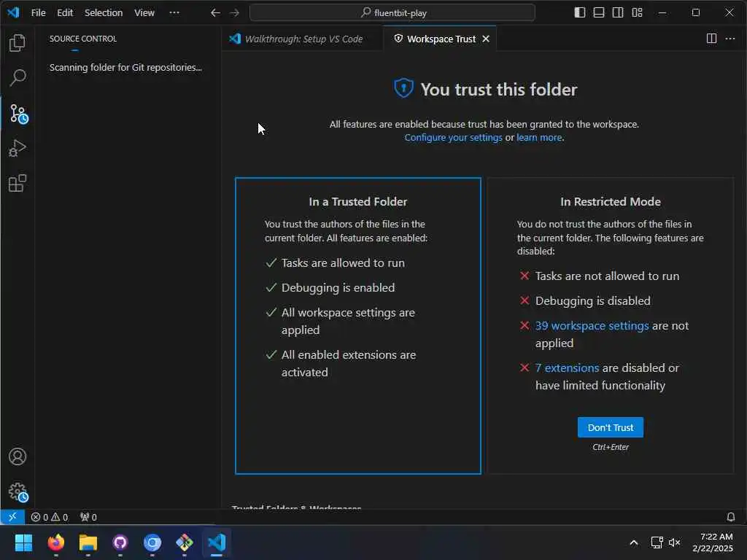Close the Workspace Trust tab
This screenshot has width=747, height=560.
tap(485, 39)
